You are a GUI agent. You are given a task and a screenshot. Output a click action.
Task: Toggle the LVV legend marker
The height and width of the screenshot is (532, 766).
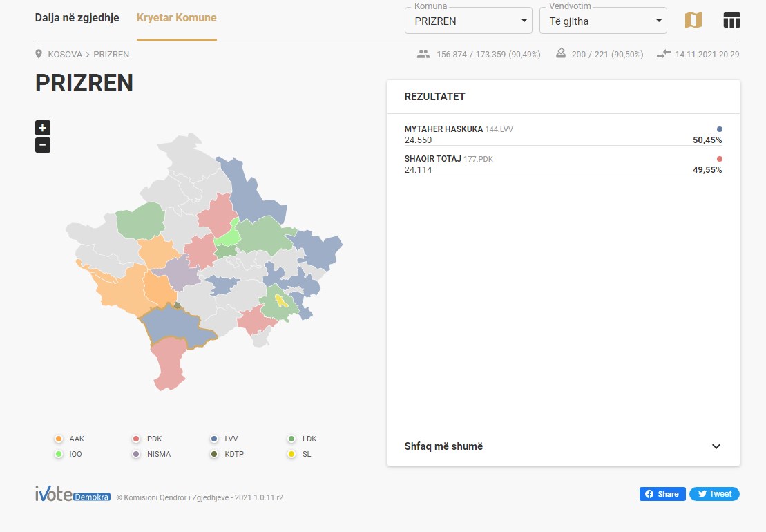(214, 439)
